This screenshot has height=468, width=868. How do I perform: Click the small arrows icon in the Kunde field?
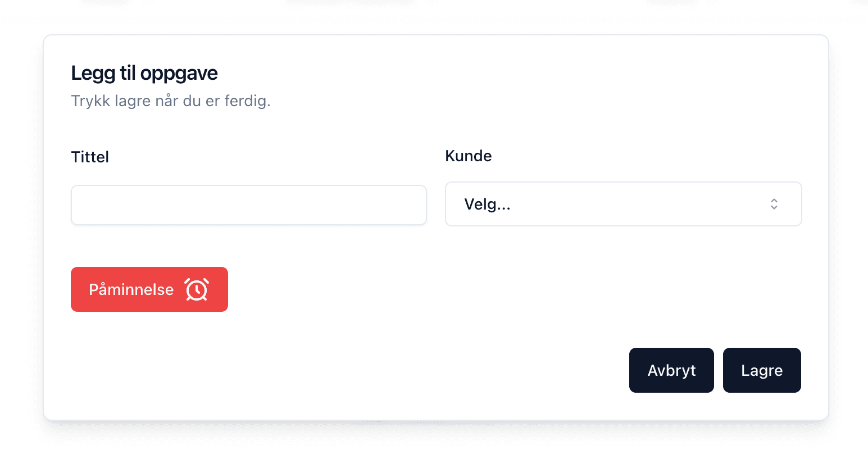[x=774, y=204]
